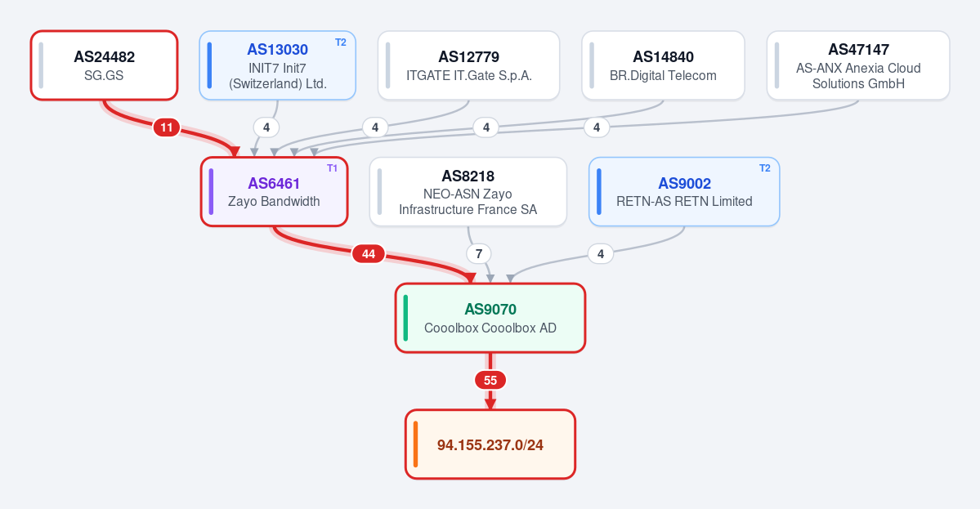Image resolution: width=980 pixels, height=509 pixels.
Task: Click the red 55 edge badge
Action: click(490, 381)
